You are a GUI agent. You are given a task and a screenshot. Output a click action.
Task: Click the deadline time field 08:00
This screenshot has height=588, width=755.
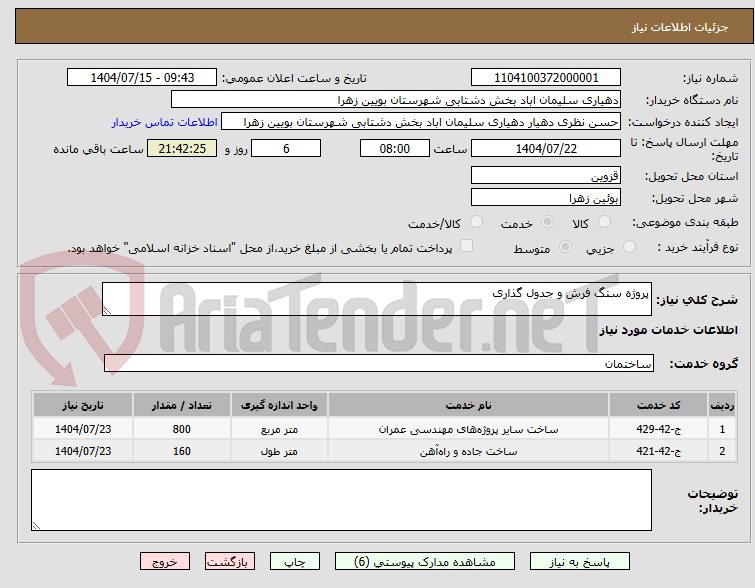tap(394, 148)
